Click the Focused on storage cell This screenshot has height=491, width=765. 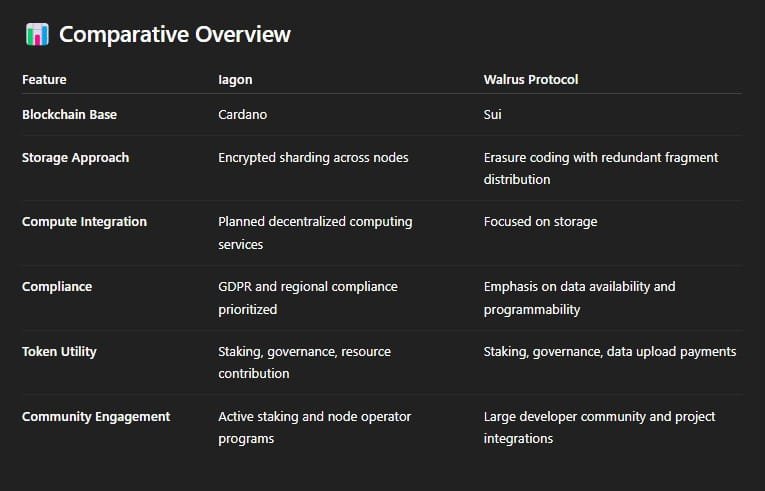(540, 222)
